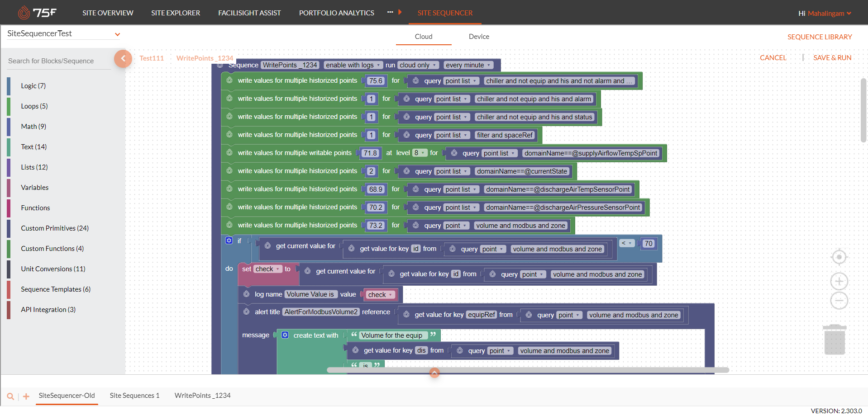Expand the Sequence Templates (6) category

pos(56,289)
